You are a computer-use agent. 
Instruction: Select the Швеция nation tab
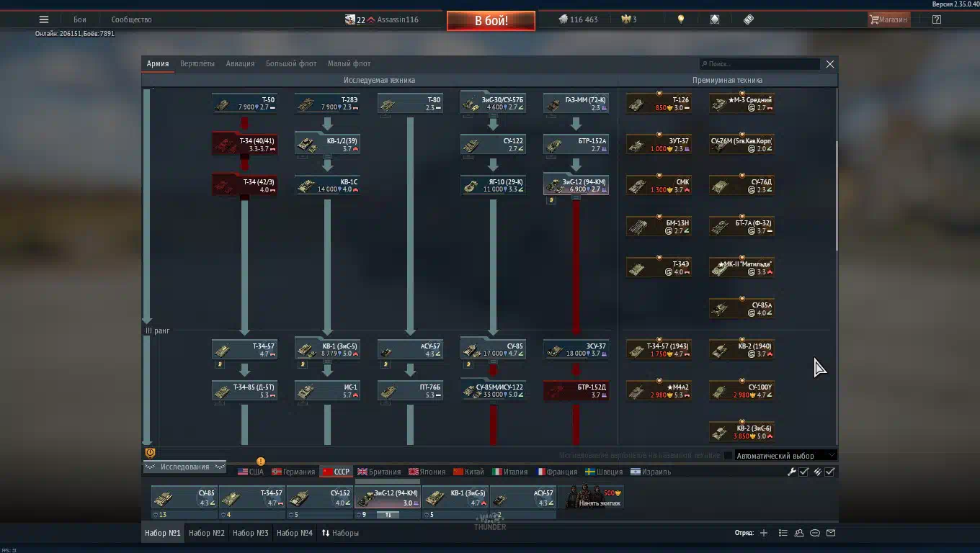[x=604, y=472]
